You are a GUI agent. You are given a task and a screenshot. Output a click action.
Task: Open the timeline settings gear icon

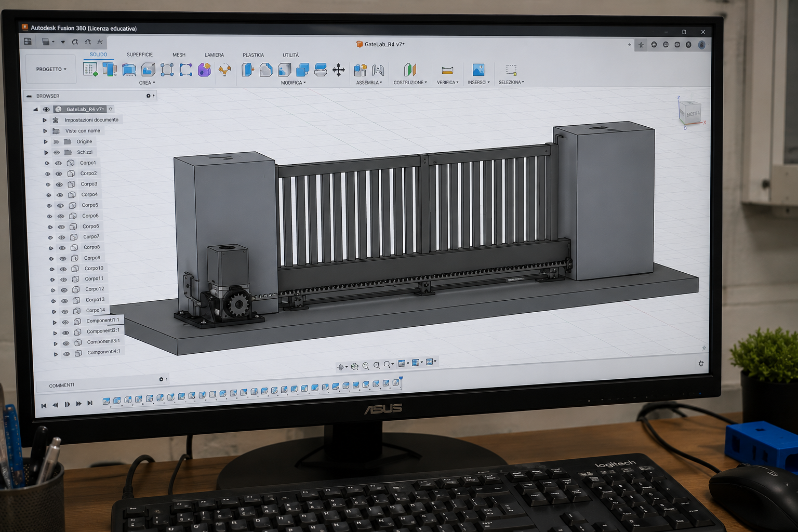click(x=701, y=364)
